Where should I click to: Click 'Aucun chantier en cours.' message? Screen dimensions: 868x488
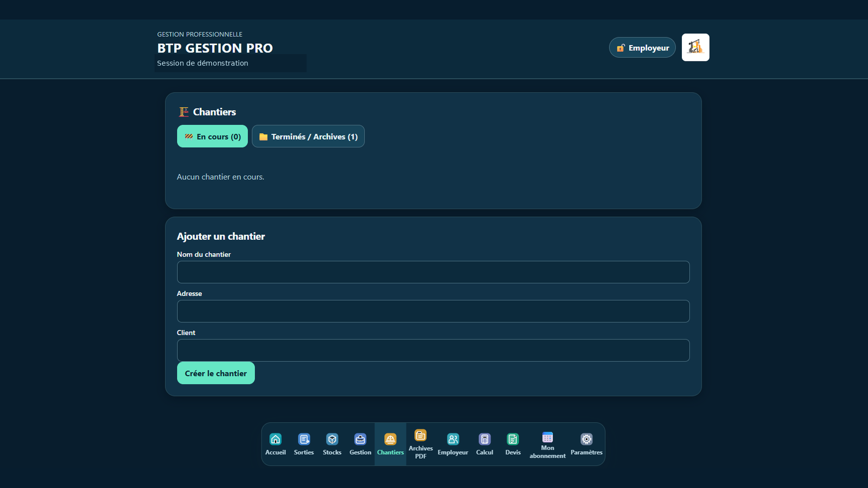(x=220, y=177)
